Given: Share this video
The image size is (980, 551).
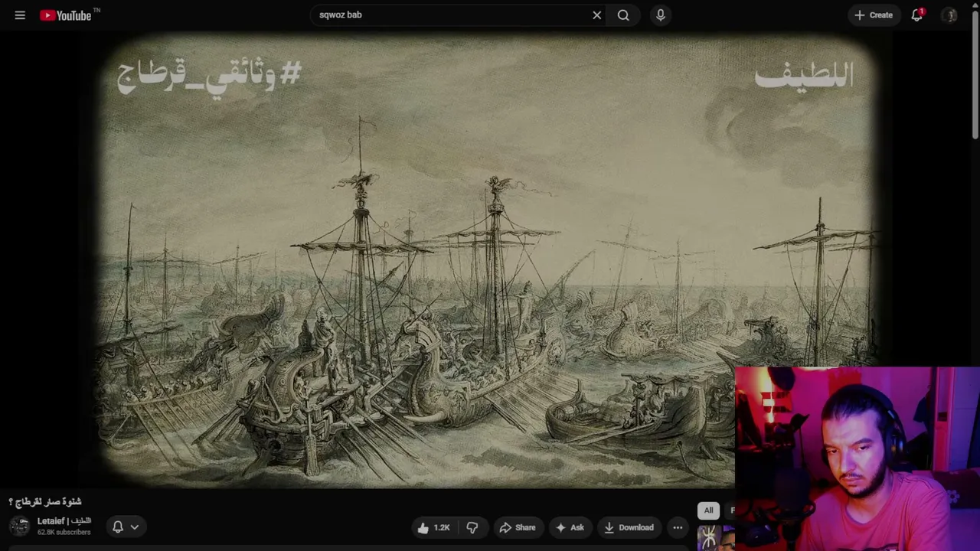Looking at the screenshot, I should pyautogui.click(x=517, y=527).
